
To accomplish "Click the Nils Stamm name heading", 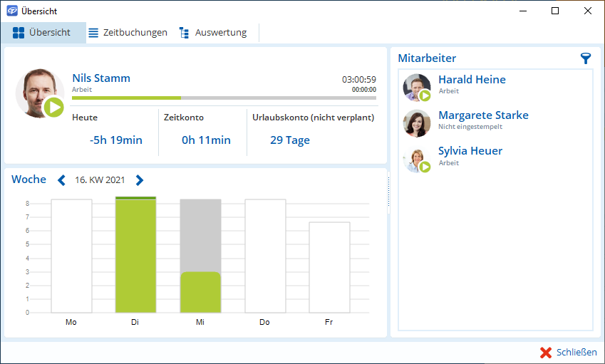I will coord(101,78).
